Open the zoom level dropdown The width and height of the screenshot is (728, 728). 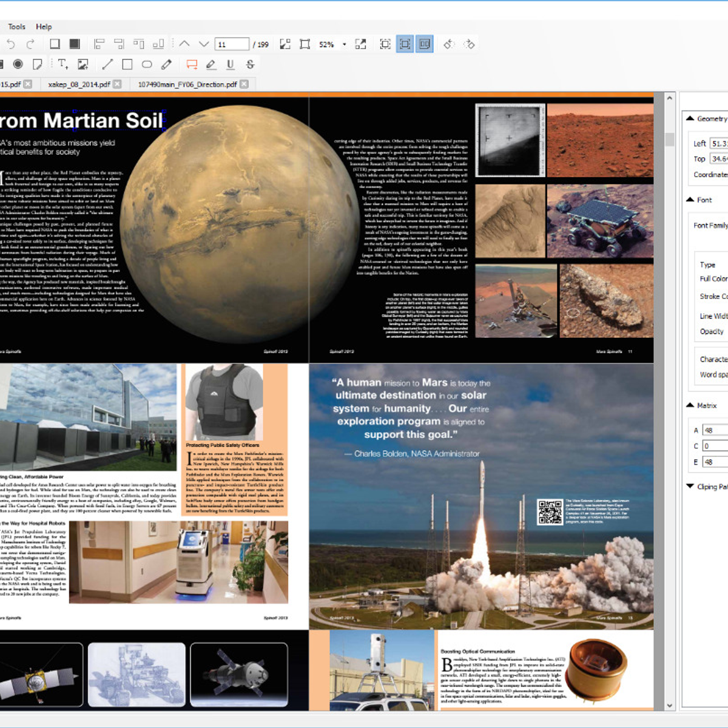[x=344, y=44]
